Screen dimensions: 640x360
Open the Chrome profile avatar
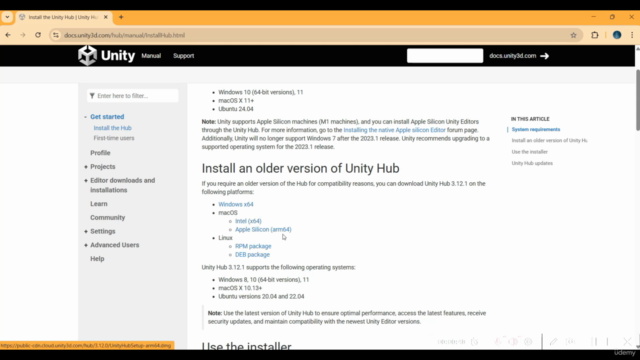tap(617, 35)
